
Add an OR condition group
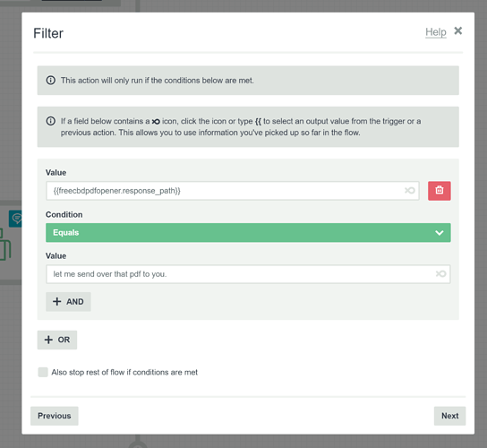click(x=57, y=340)
